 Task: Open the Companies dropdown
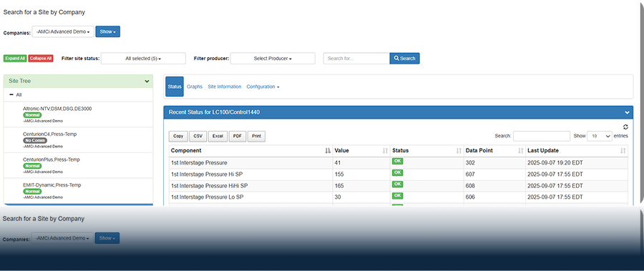click(x=63, y=31)
